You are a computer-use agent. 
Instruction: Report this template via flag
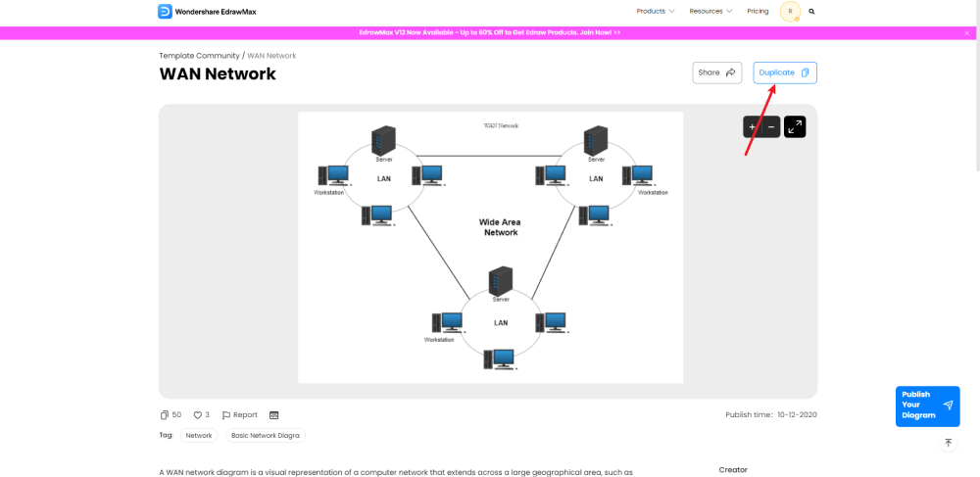240,415
